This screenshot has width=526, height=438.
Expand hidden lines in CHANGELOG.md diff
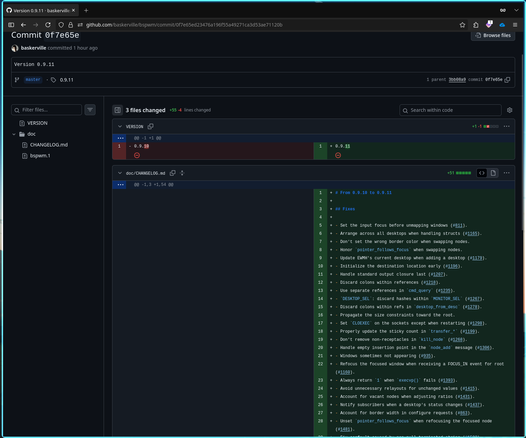pos(120,185)
